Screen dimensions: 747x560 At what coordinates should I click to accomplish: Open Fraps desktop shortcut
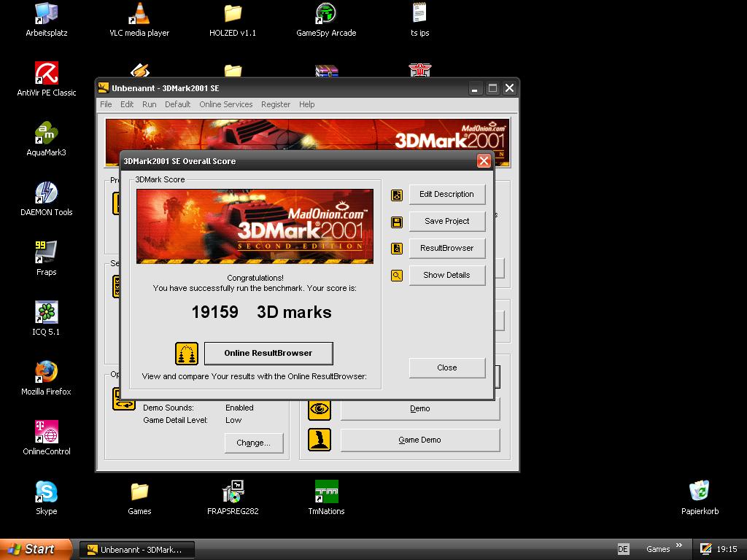[x=46, y=259]
